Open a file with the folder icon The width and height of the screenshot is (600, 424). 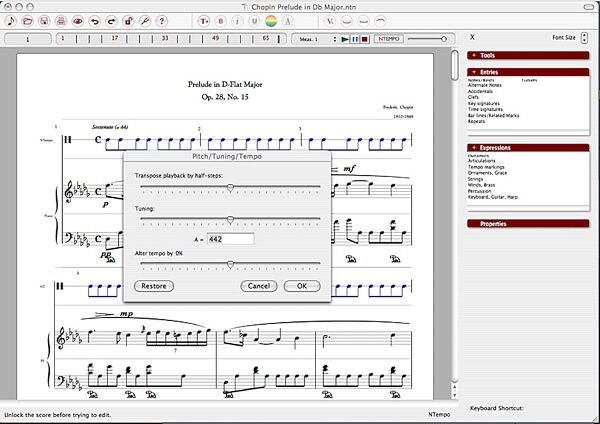point(28,21)
